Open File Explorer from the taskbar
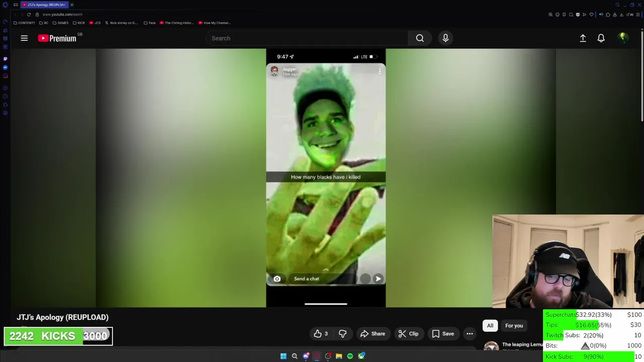 [339, 356]
